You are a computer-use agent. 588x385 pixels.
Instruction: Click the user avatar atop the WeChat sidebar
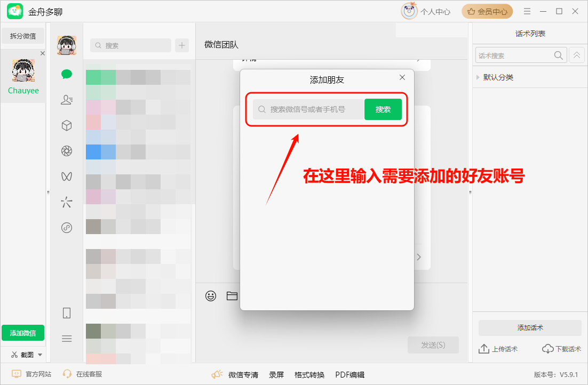point(67,45)
